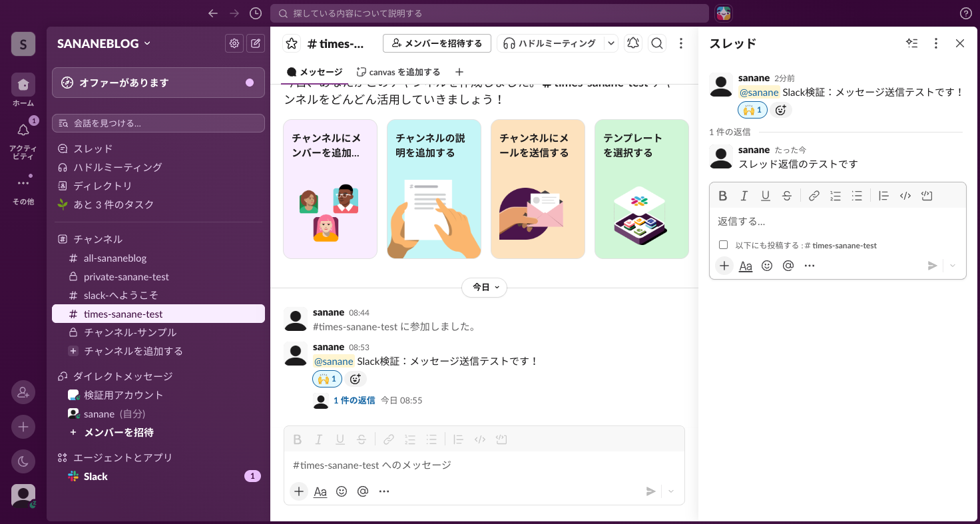This screenshot has height=524, width=980.
Task: Open send options dropdown in channel composer
Action: point(671,491)
